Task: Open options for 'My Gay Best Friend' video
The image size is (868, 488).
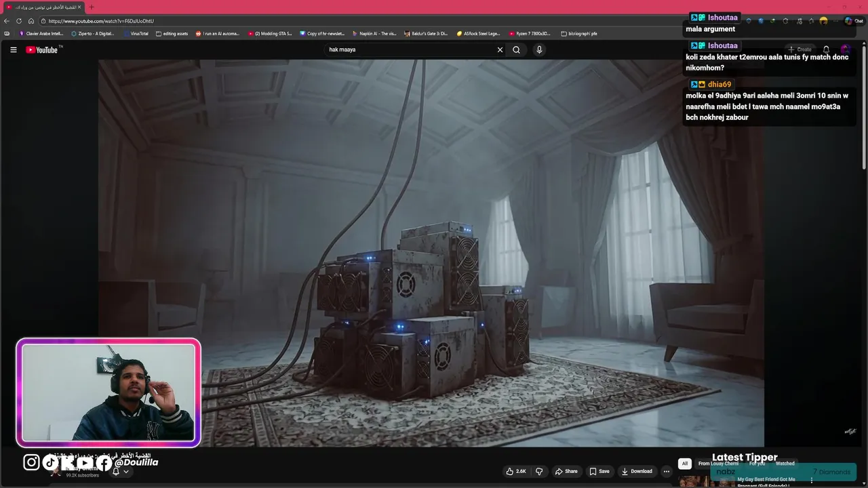Action: (811, 481)
